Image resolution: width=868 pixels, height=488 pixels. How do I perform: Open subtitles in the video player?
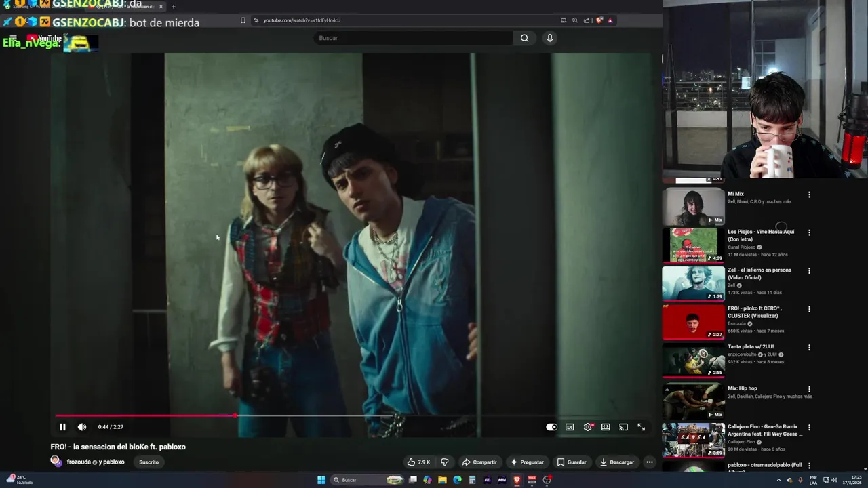pyautogui.click(x=570, y=427)
